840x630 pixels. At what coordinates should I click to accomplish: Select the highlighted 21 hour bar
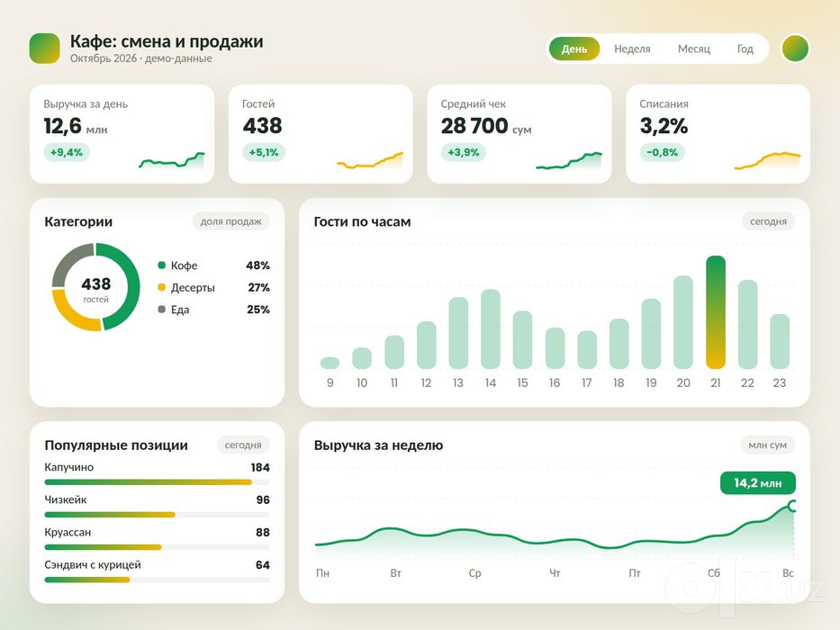(716, 312)
